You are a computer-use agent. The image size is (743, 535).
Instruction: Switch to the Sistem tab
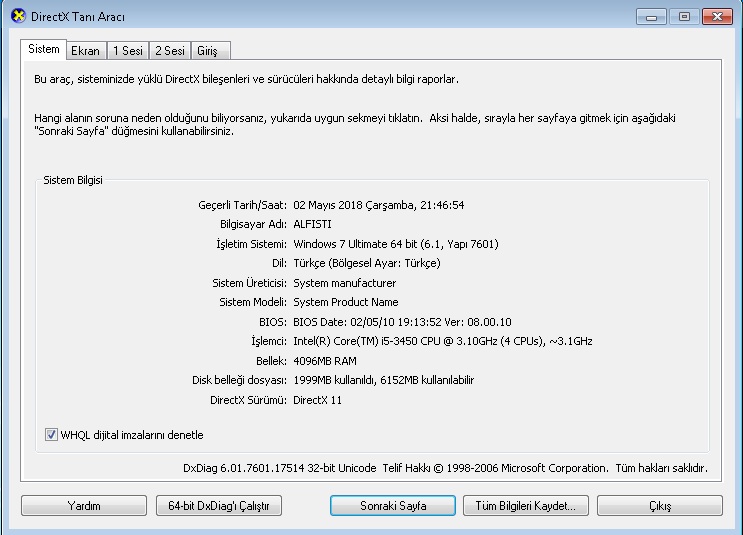click(x=44, y=49)
